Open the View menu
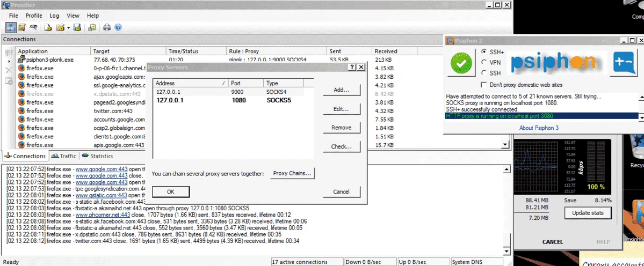 tap(73, 16)
